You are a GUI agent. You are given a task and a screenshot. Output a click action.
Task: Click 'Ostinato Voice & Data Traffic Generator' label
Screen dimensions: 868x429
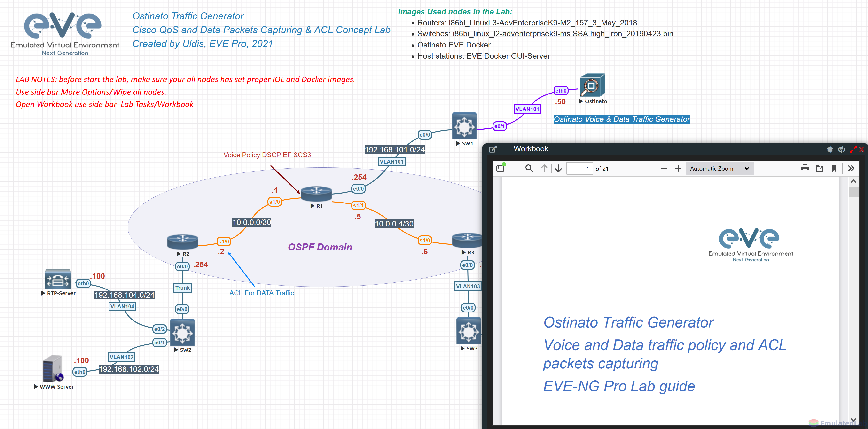(x=621, y=119)
